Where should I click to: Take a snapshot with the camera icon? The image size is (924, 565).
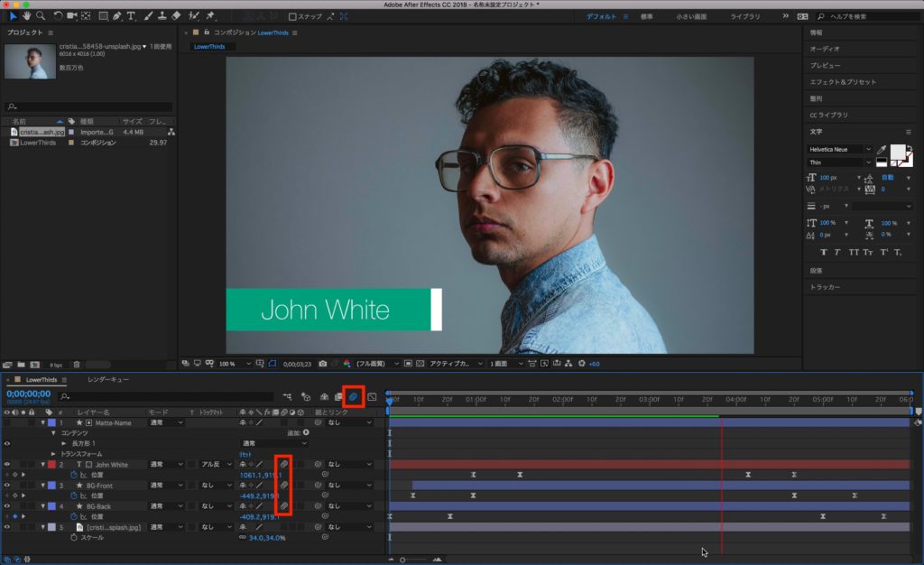click(322, 363)
